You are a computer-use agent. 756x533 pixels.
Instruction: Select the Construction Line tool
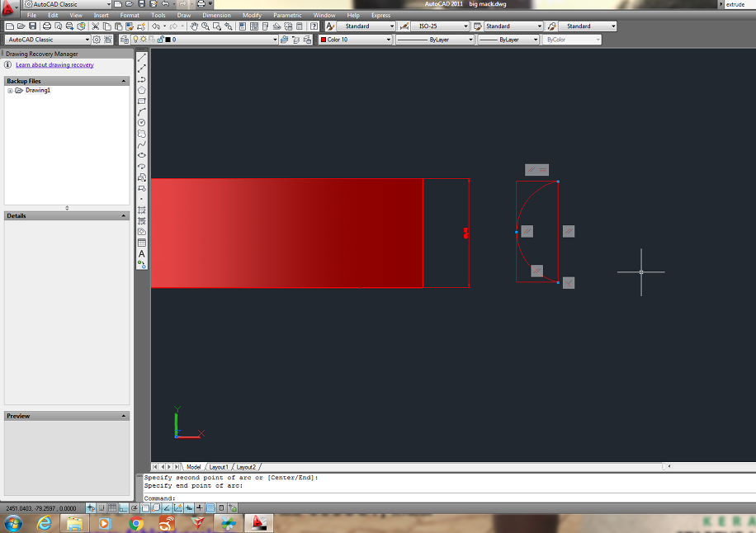(142, 68)
